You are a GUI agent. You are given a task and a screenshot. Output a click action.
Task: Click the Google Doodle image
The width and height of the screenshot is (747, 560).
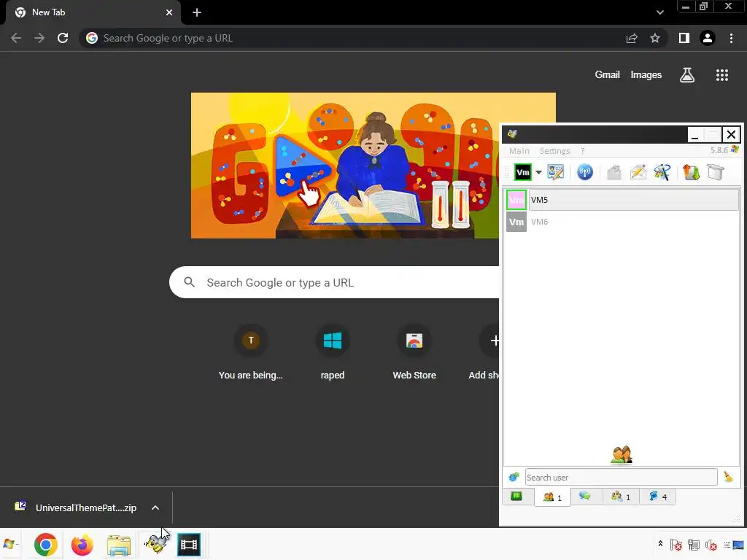(345, 166)
